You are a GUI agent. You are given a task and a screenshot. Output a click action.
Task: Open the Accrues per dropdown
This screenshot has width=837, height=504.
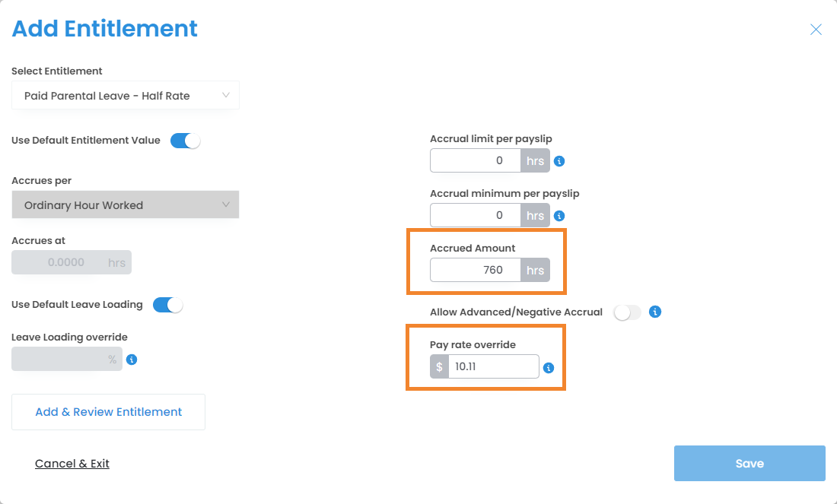pyautogui.click(x=126, y=205)
